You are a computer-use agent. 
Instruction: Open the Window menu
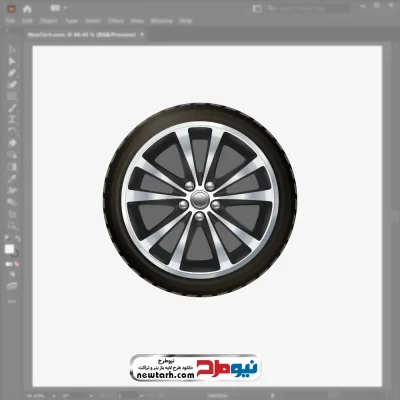[x=162, y=21]
